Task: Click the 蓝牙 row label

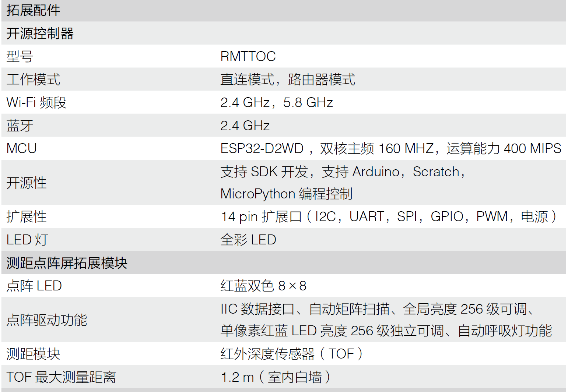Action: tap(20, 126)
